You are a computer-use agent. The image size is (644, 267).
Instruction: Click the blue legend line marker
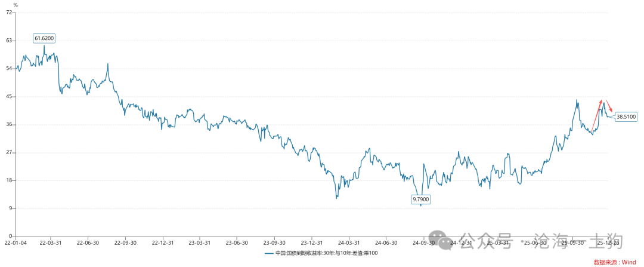(x=268, y=253)
